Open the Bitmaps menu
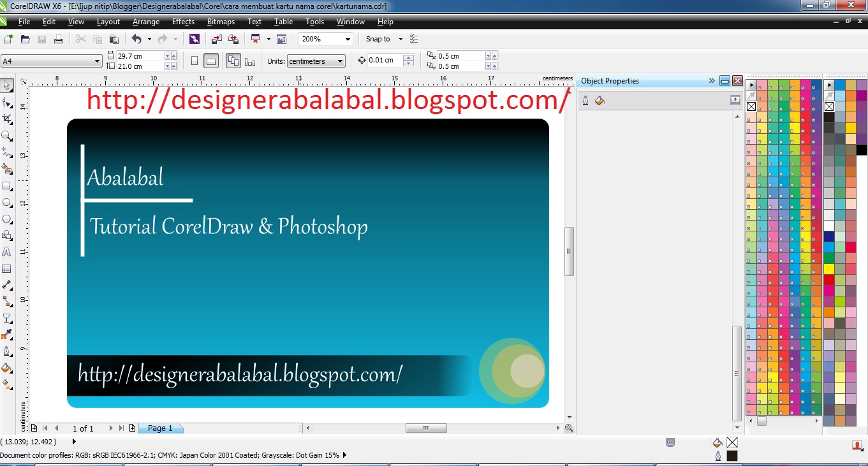This screenshot has height=466, width=868. (x=221, y=22)
